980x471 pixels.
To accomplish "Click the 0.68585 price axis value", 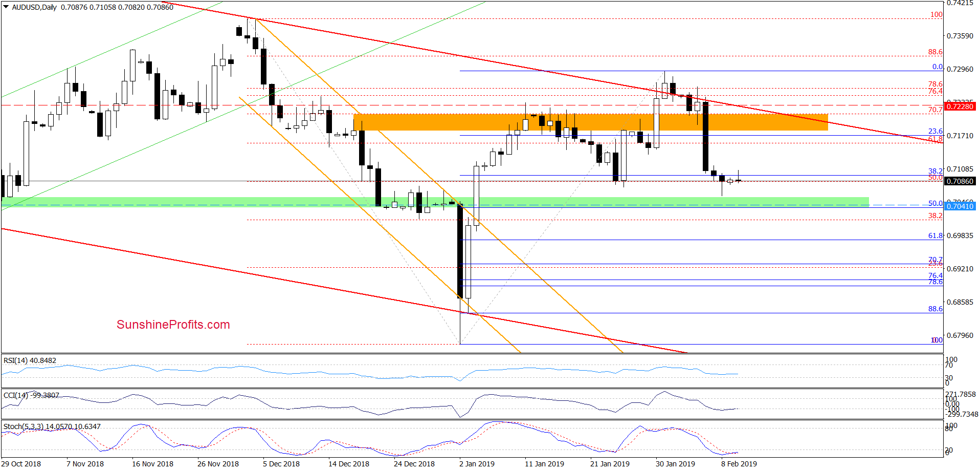I will click(960, 302).
